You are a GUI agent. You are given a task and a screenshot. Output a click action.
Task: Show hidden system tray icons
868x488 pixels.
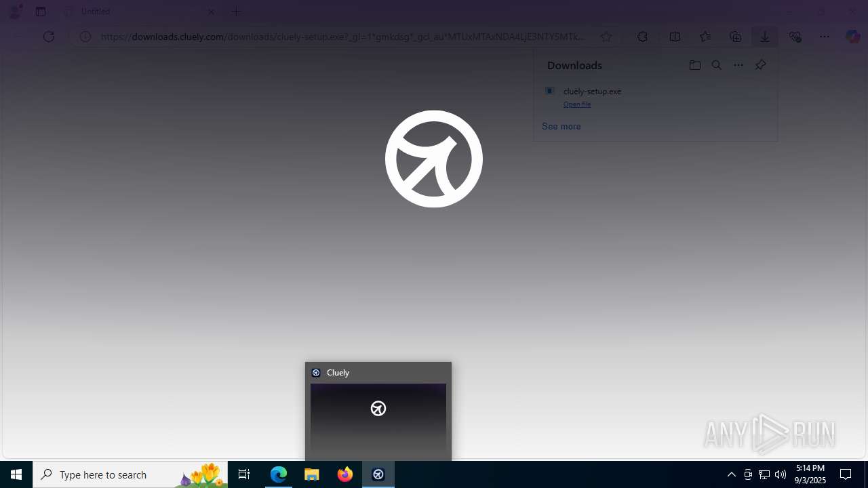[732, 474]
